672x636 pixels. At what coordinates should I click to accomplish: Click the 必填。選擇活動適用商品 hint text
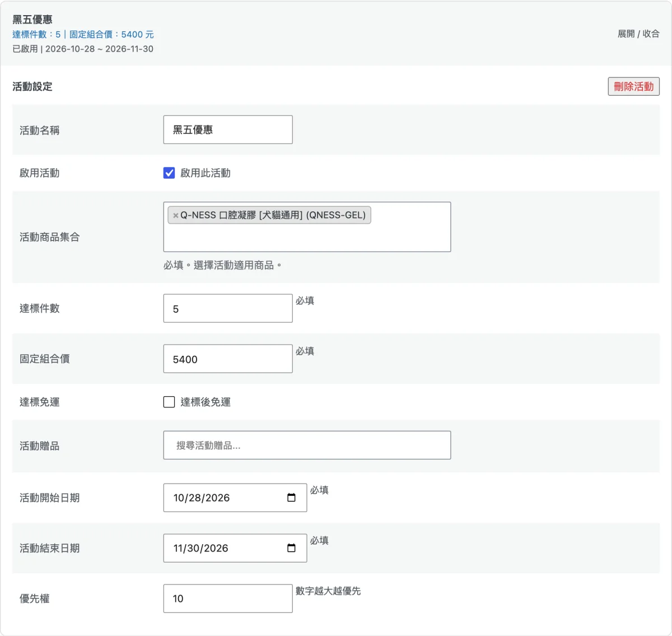tap(222, 265)
